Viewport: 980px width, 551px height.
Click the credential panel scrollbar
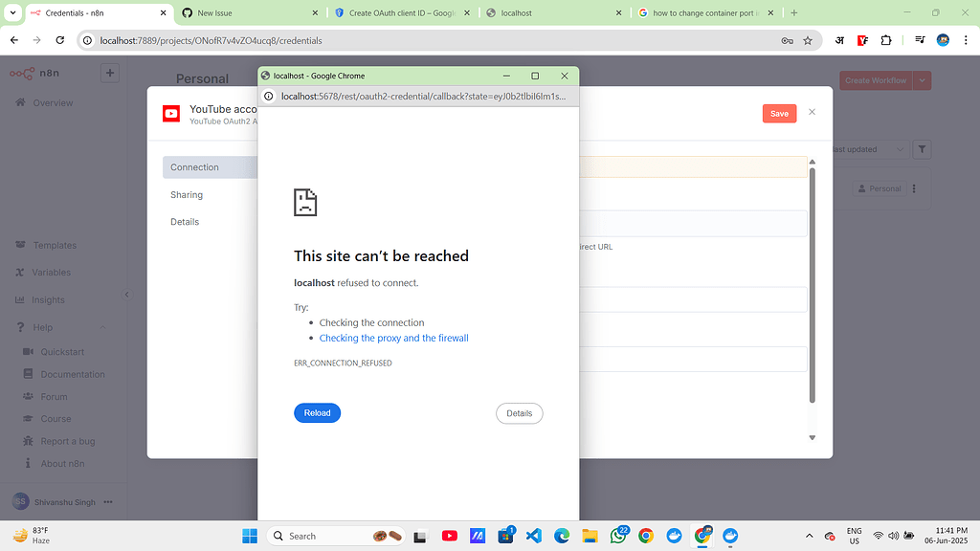(812, 287)
